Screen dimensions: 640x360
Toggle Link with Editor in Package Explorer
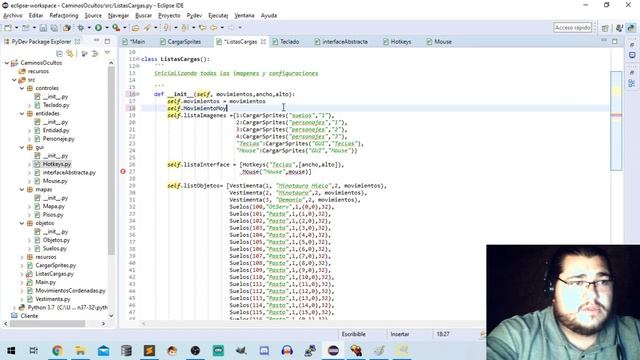(x=70, y=53)
